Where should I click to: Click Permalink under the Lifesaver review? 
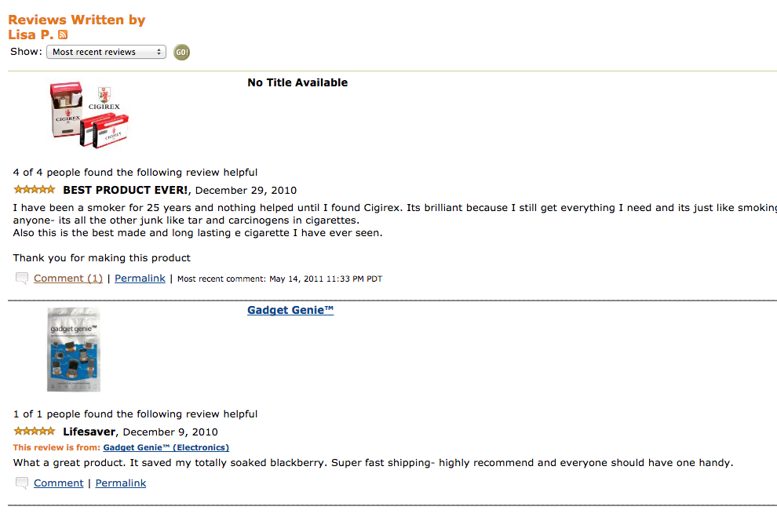[120, 483]
